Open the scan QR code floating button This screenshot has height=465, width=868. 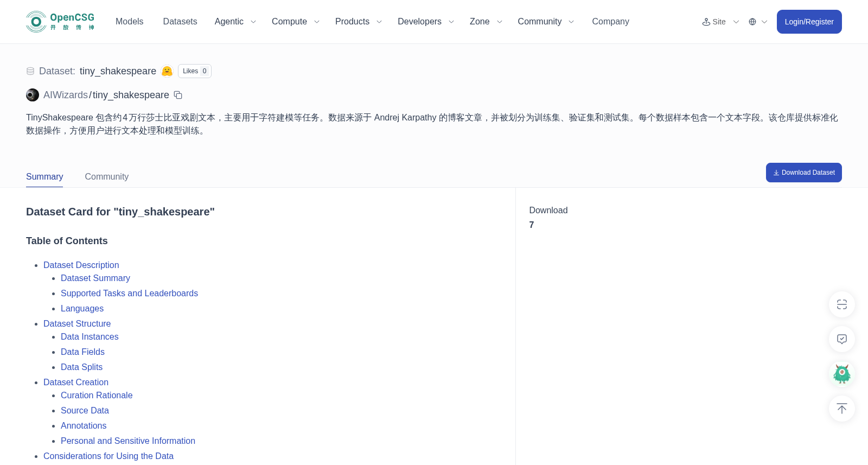click(842, 304)
